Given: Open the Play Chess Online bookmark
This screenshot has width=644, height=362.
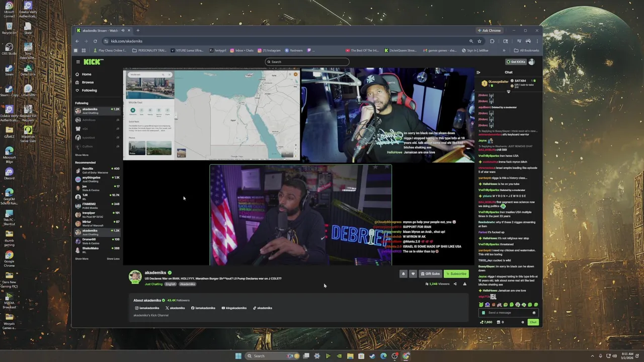Looking at the screenshot, I should (110, 50).
